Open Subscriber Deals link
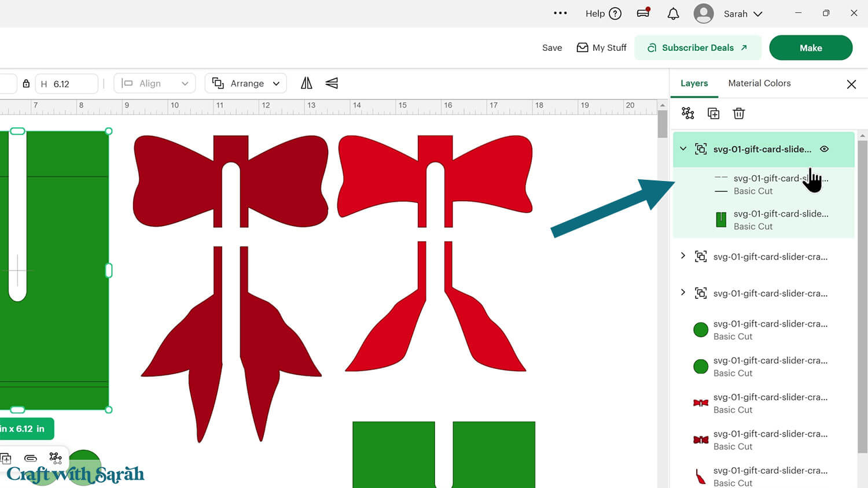Image resolution: width=868 pixels, height=488 pixels. 697,48
